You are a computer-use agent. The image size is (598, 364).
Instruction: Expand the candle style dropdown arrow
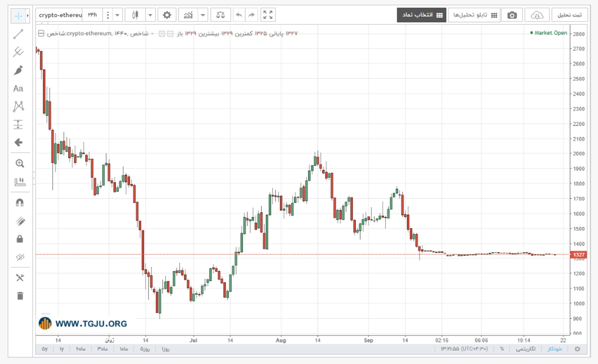150,15
